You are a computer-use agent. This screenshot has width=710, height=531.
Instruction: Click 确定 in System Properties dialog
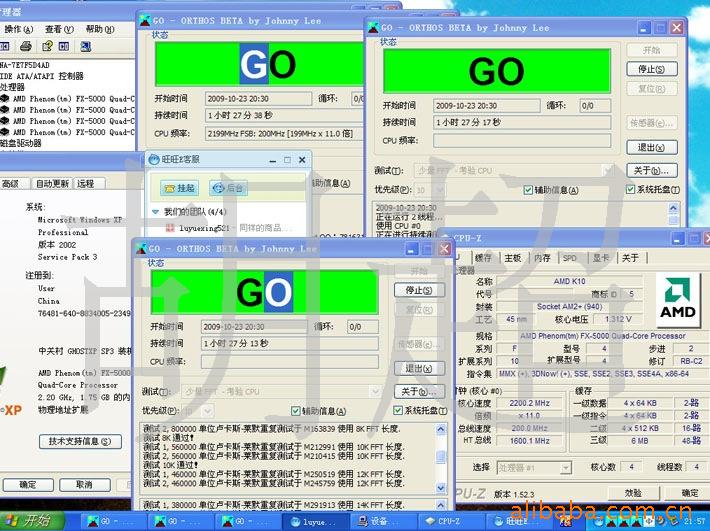click(28, 485)
